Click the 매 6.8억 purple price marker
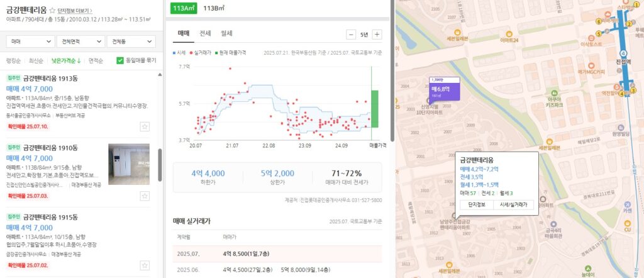This screenshot has height=278, width=644. (x=444, y=89)
